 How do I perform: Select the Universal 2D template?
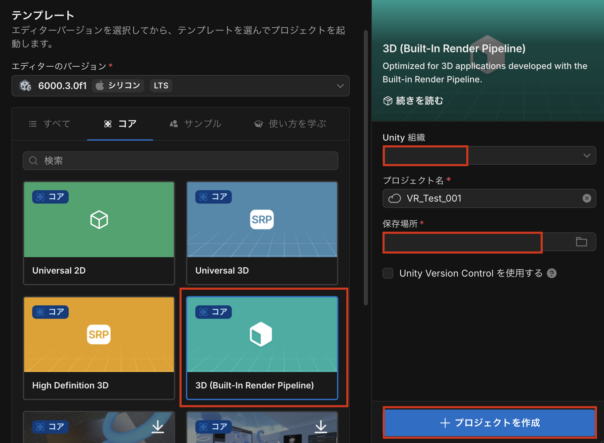point(98,232)
